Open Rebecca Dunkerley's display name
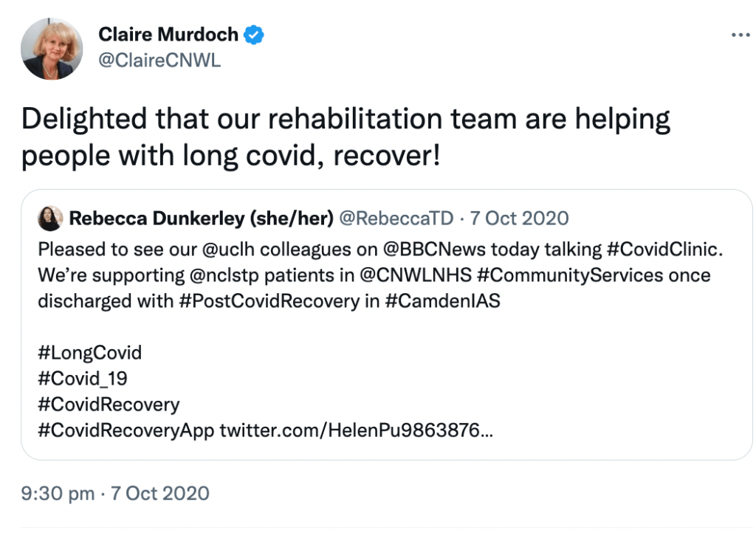The width and height of the screenshot is (756, 533). click(200, 218)
